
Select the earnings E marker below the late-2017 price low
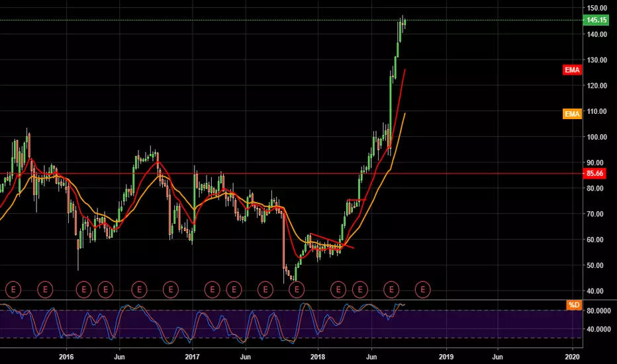(297, 290)
